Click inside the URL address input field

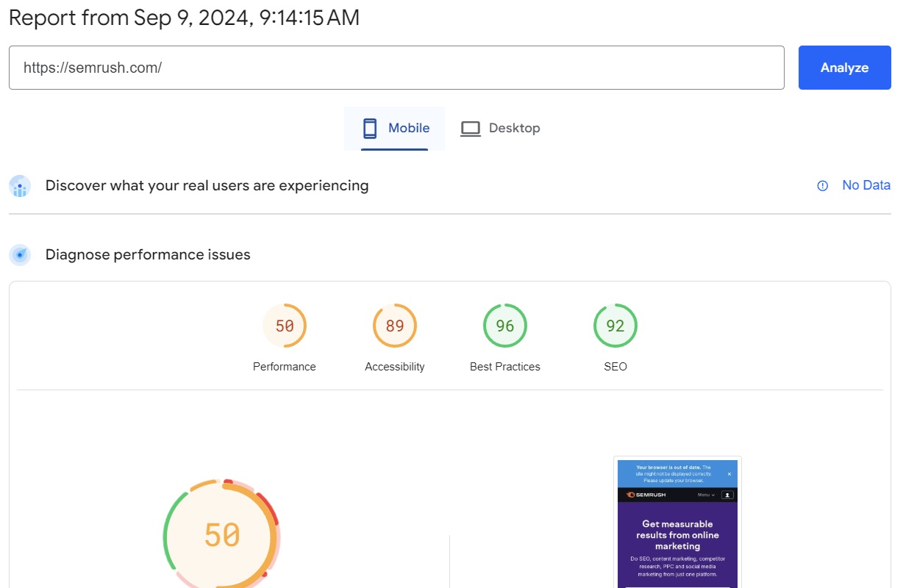397,68
